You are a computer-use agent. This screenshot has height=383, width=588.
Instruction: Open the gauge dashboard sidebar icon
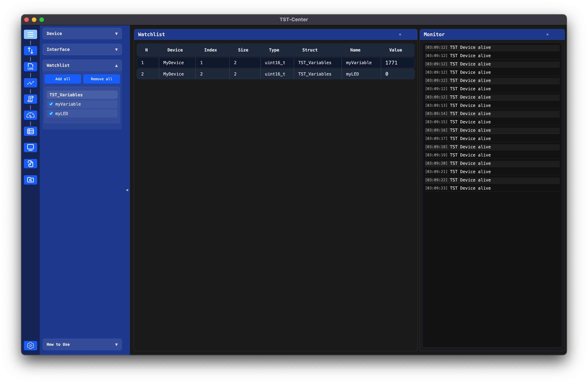pyautogui.click(x=30, y=115)
